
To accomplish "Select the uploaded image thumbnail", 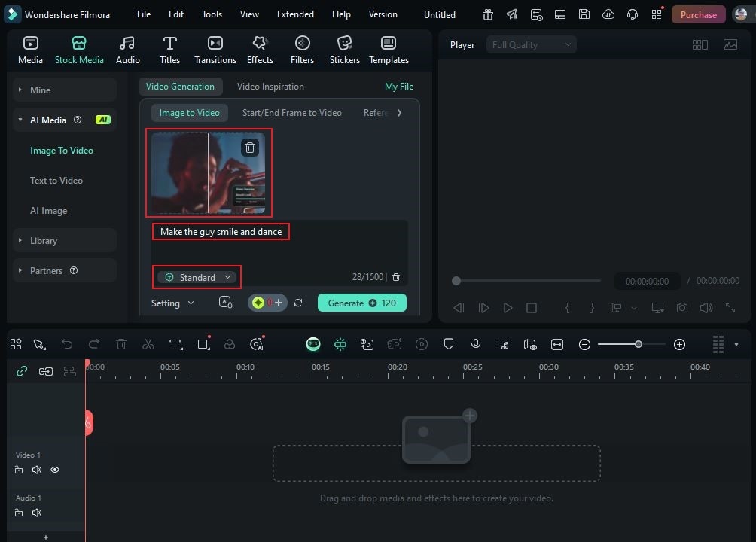I will (x=209, y=173).
